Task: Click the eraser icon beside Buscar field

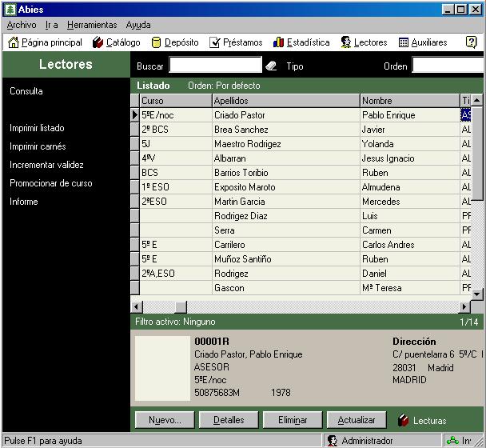Action: pyautogui.click(x=270, y=66)
